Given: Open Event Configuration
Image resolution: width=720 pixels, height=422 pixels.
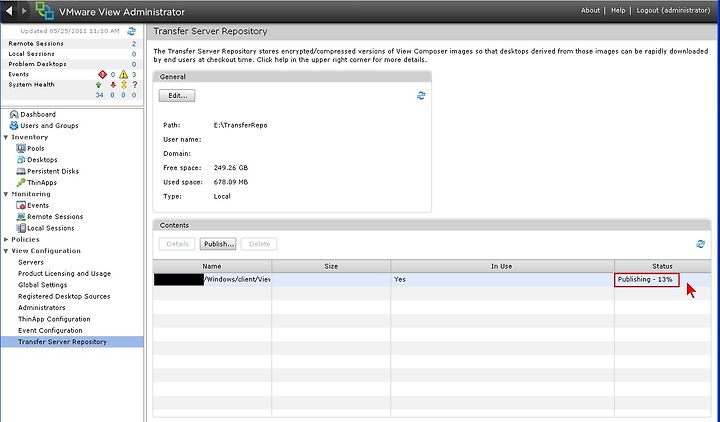Looking at the screenshot, I should (50, 331).
